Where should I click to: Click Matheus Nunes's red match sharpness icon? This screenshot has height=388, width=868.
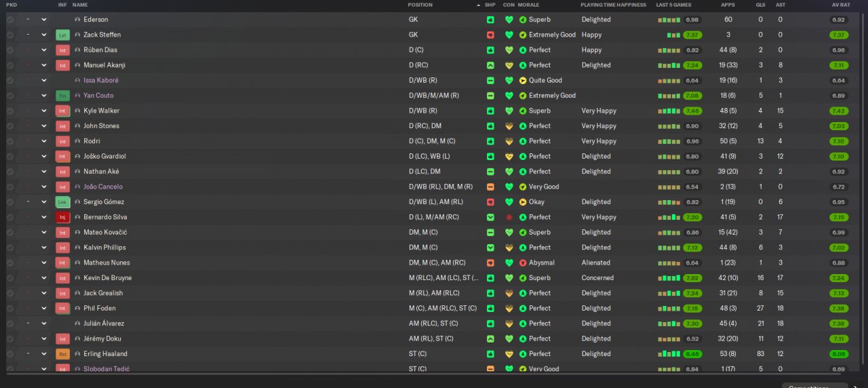point(490,263)
